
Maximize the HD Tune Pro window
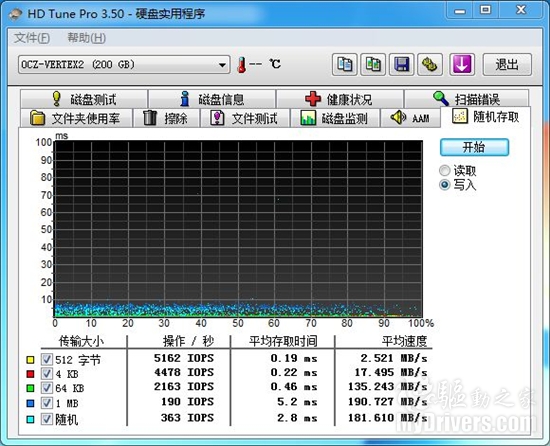pos(486,10)
